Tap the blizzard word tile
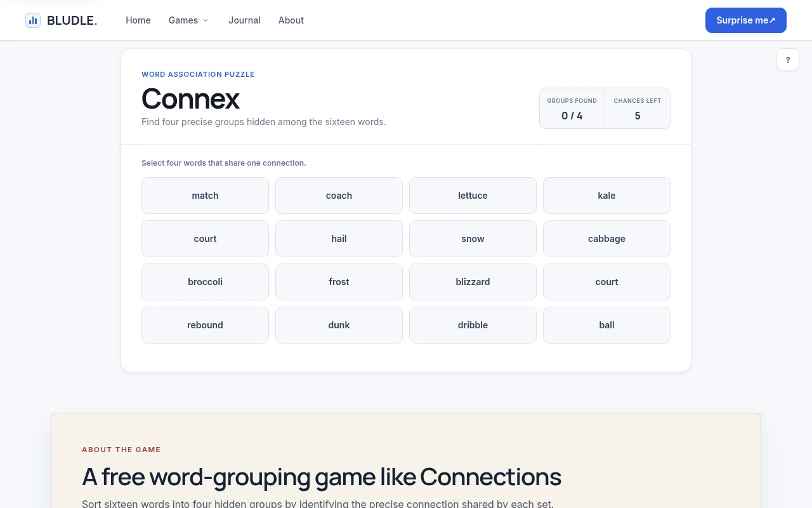 (x=473, y=282)
